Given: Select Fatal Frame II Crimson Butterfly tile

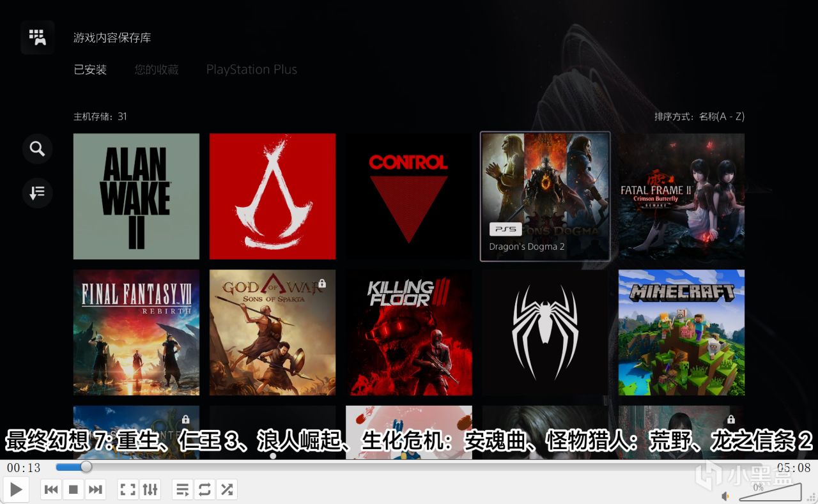Looking at the screenshot, I should coord(681,196).
